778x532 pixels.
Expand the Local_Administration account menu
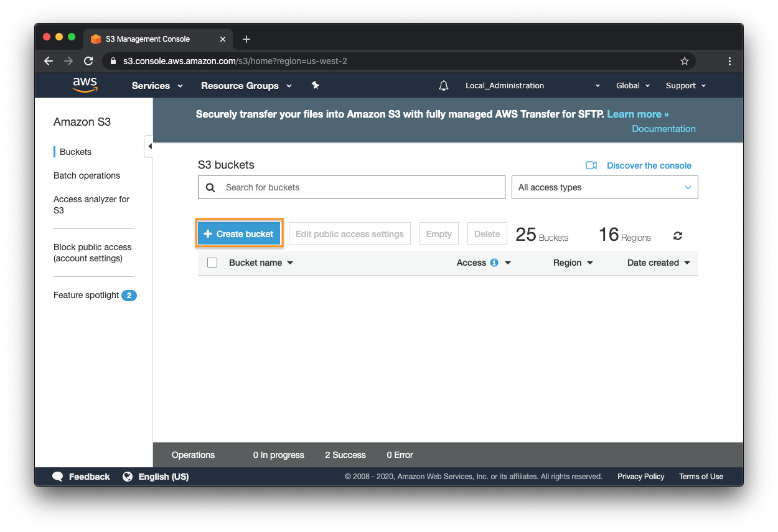point(533,86)
